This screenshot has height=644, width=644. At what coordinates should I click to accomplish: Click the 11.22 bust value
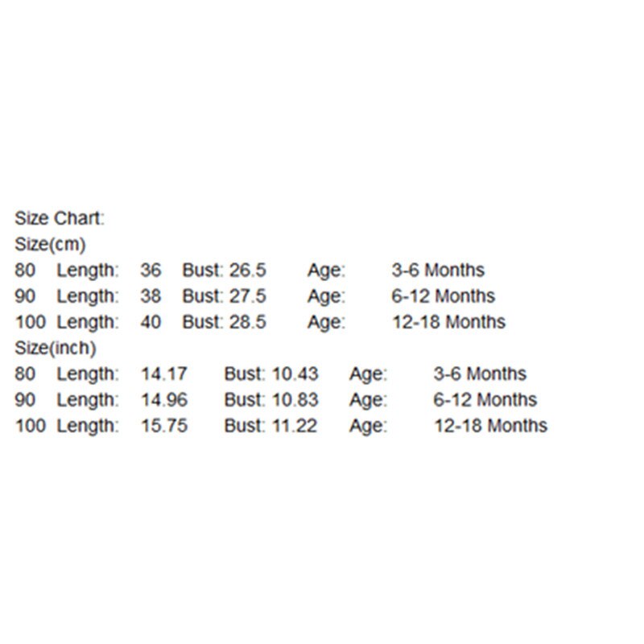[x=295, y=426]
